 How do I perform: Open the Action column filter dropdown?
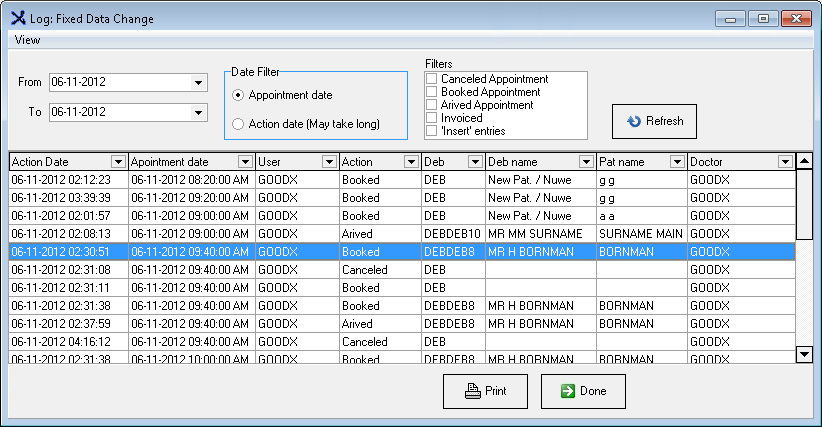410,162
